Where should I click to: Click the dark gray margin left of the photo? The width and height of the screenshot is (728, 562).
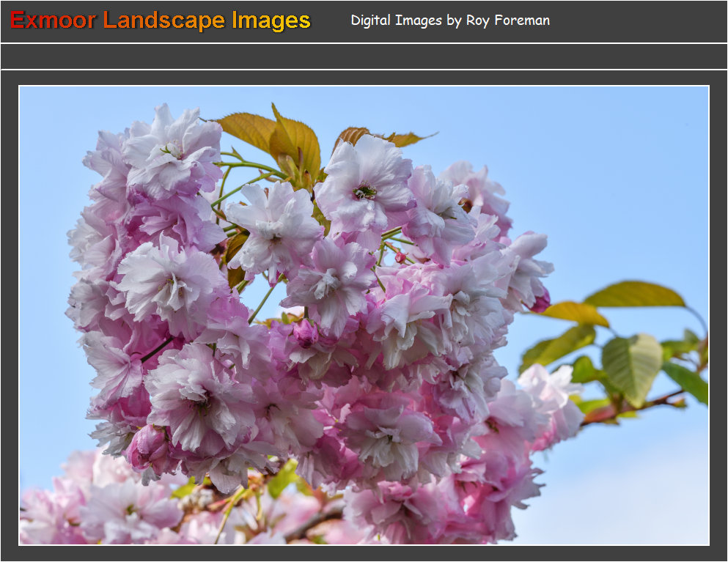click(9, 315)
